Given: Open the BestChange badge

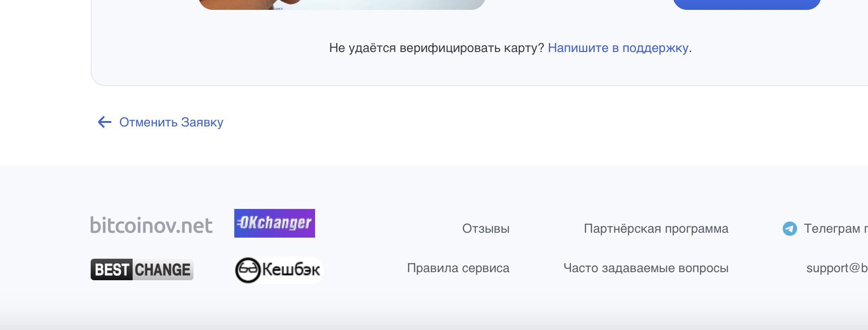Looking at the screenshot, I should point(142,269).
